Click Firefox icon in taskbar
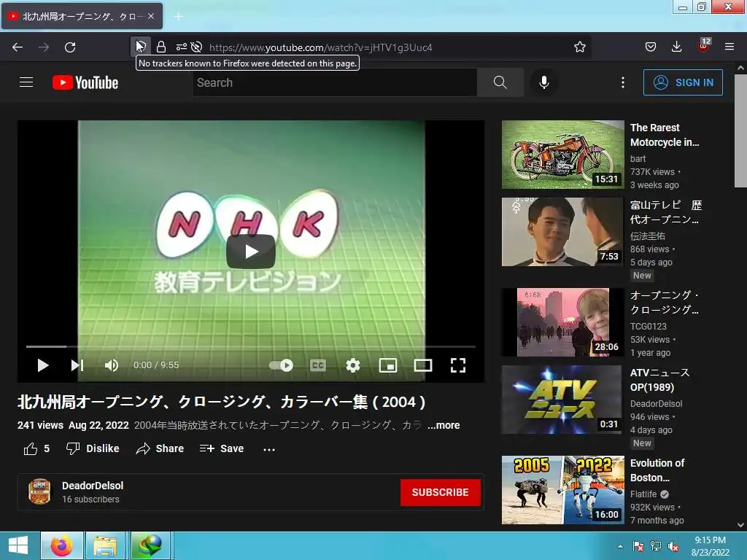The height and width of the screenshot is (560, 747). coord(62,545)
